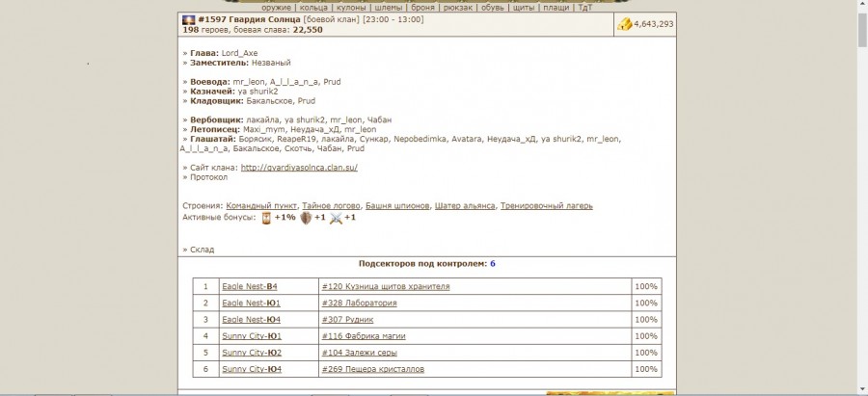
Task: Click the page vertical scrollbar thumb
Action: point(863,32)
